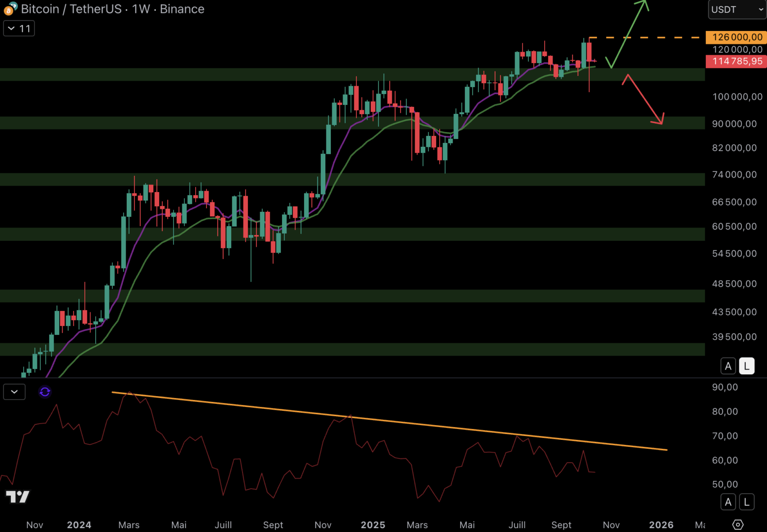This screenshot has height=532, width=767.
Task: Open chart settings hexagon icon at bottom right
Action: (x=737, y=525)
